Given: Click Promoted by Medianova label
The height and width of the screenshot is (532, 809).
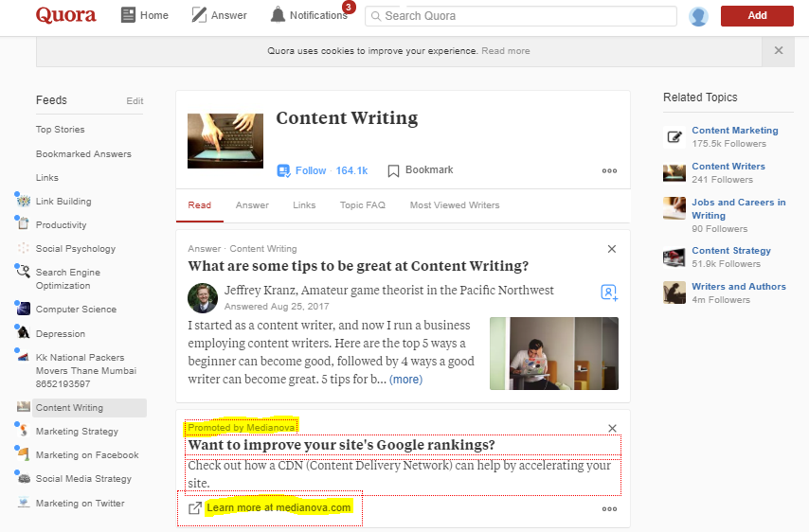Looking at the screenshot, I should point(242,427).
